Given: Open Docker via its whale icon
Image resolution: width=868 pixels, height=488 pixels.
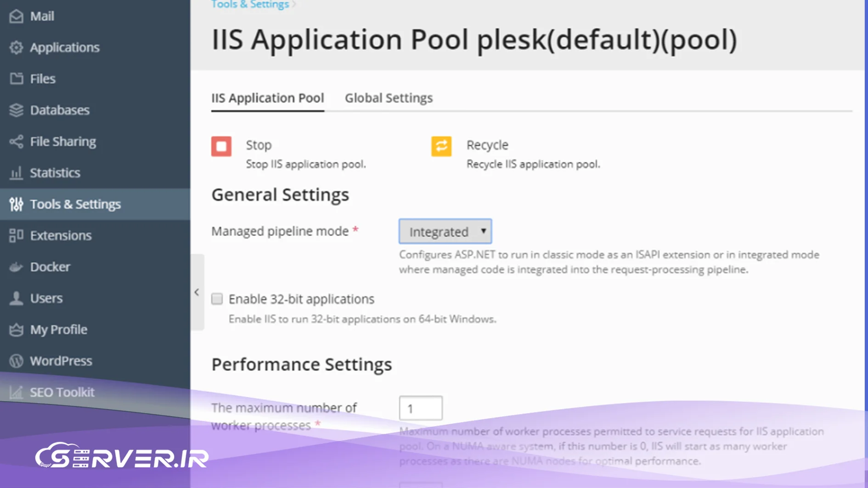Looking at the screenshot, I should point(16,267).
